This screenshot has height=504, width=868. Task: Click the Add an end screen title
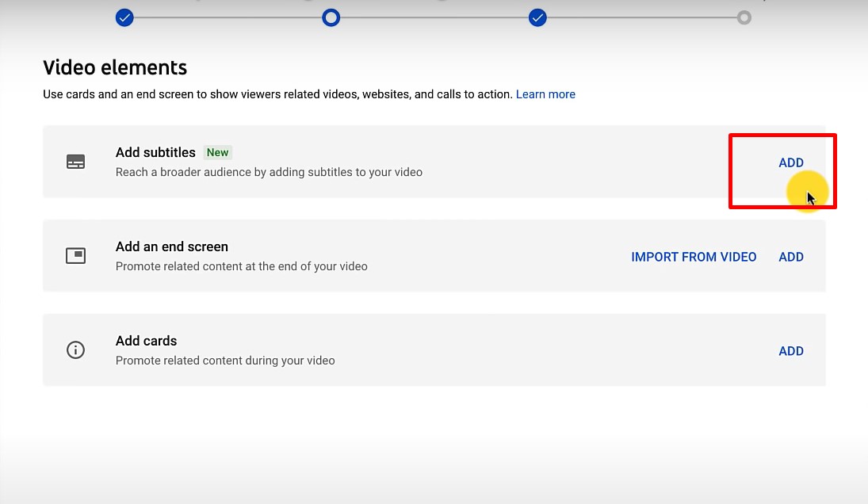(x=171, y=246)
